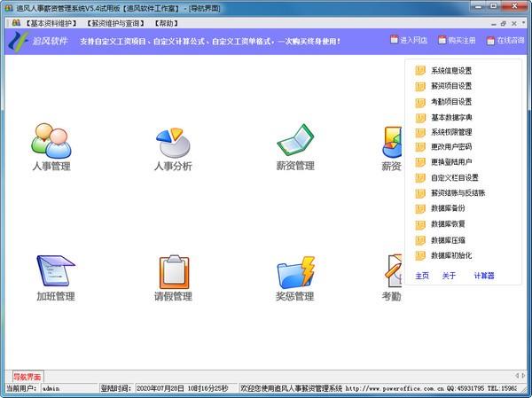Image resolution: width=532 pixels, height=398 pixels.
Task: Open the 人事分析 pie chart icon
Action: (173, 143)
